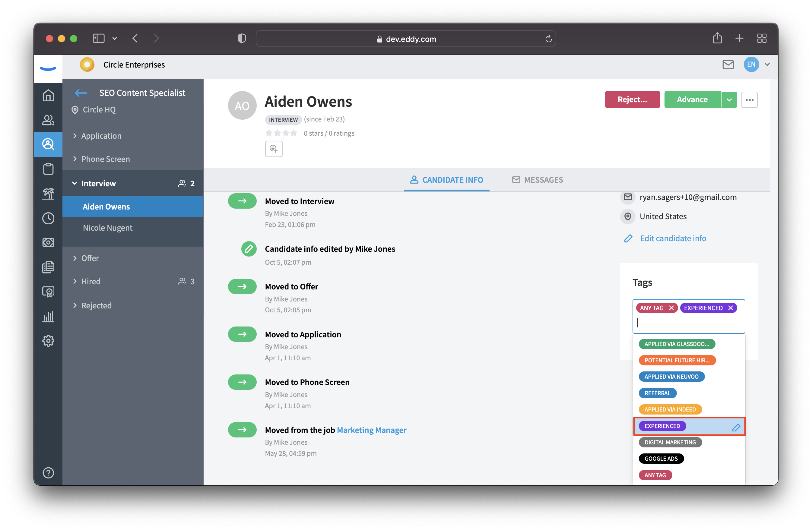Click the dev.eddy.com address bar
812x530 pixels.
406,39
